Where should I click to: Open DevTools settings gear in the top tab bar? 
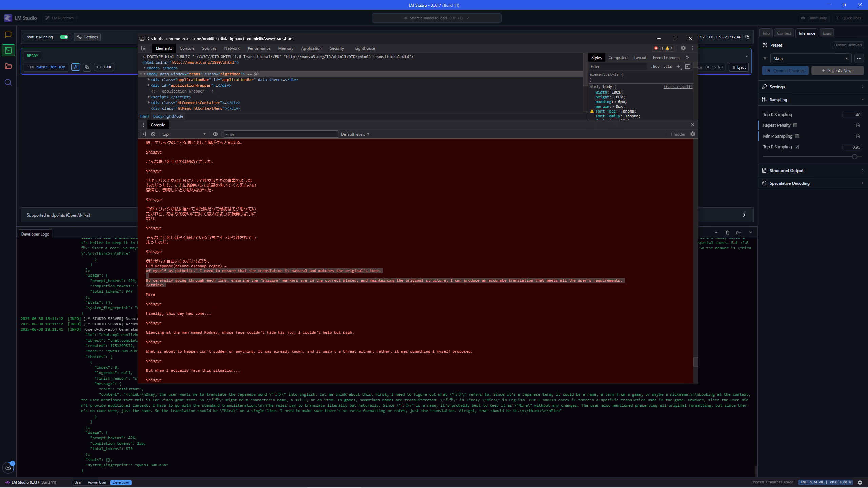pyautogui.click(x=683, y=48)
